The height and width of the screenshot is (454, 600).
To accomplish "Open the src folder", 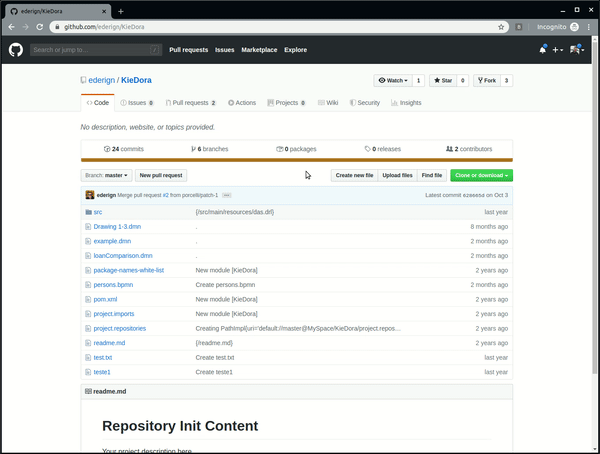I will click(x=98, y=212).
